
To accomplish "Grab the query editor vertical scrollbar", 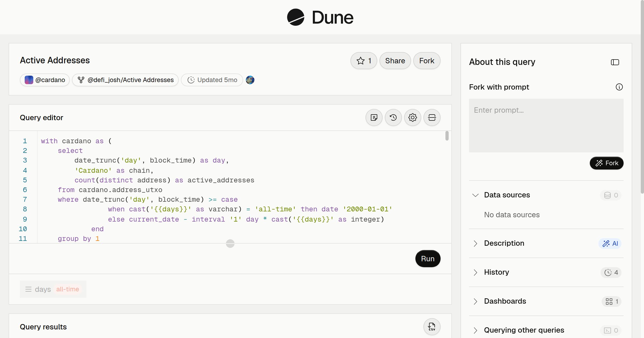I will (447, 135).
